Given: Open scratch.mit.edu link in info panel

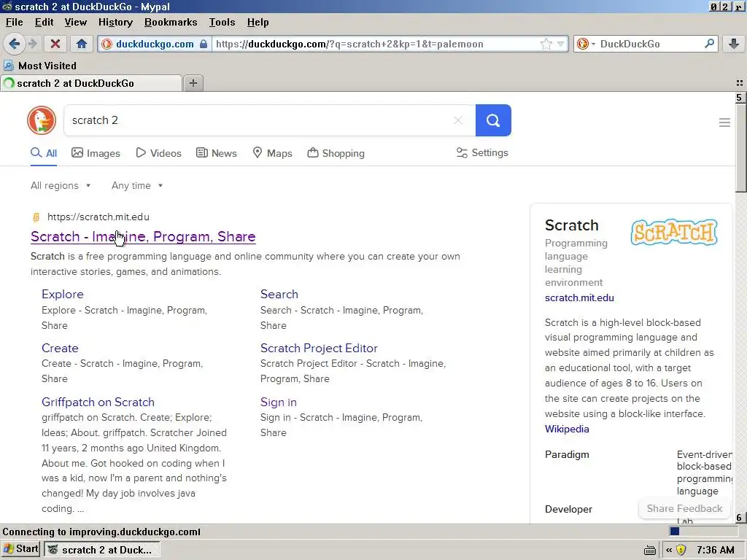Looking at the screenshot, I should point(579,297).
